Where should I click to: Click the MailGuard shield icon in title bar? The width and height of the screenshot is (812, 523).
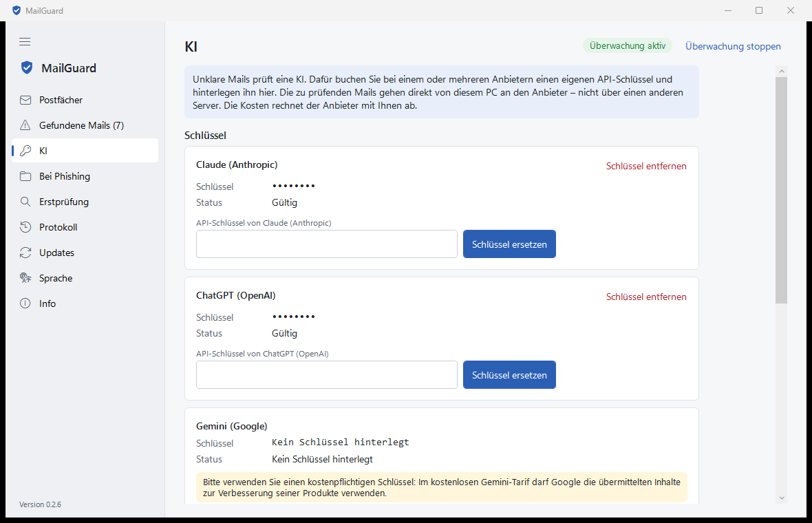17,10
